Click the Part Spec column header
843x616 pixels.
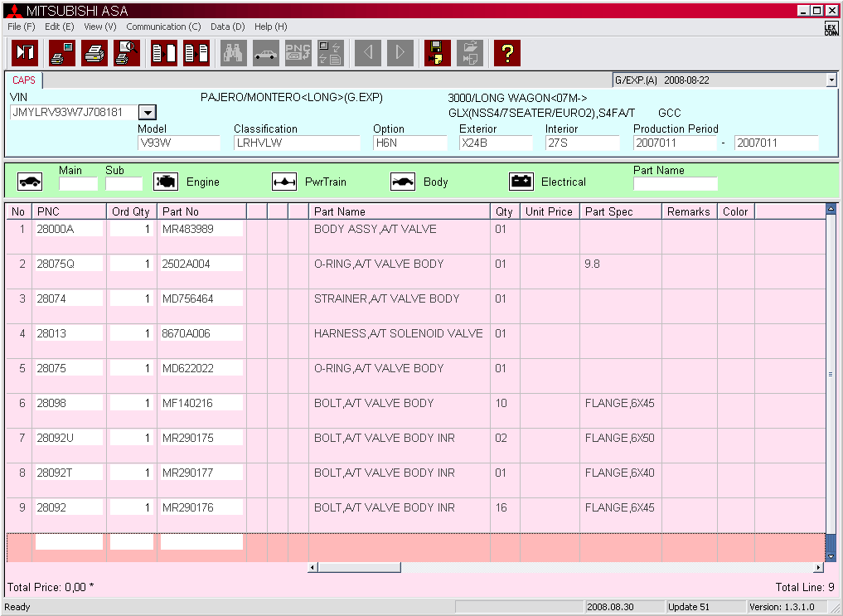[620, 211]
